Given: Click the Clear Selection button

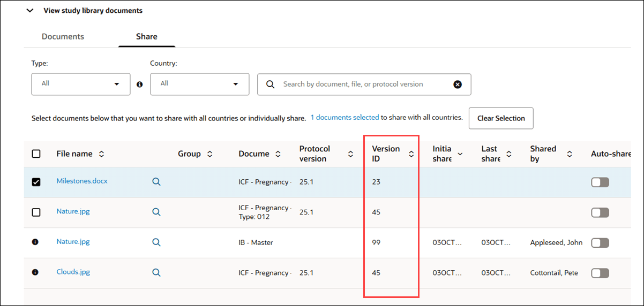Looking at the screenshot, I should 501,118.
